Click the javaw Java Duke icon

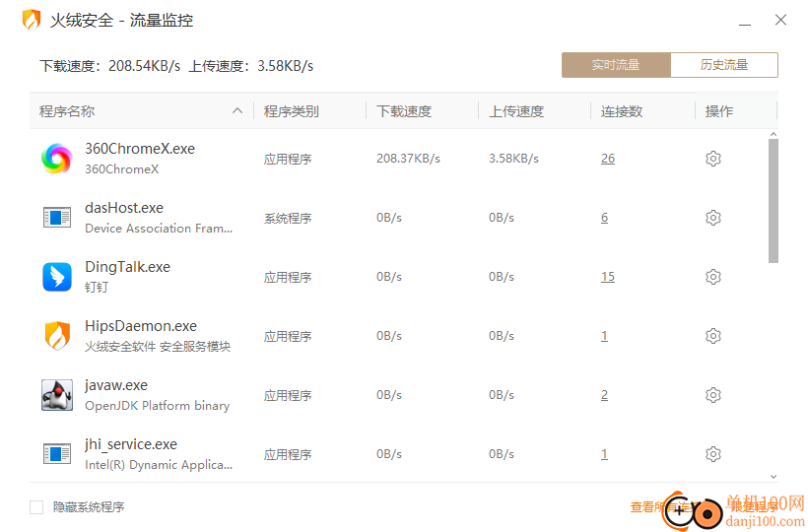point(57,395)
